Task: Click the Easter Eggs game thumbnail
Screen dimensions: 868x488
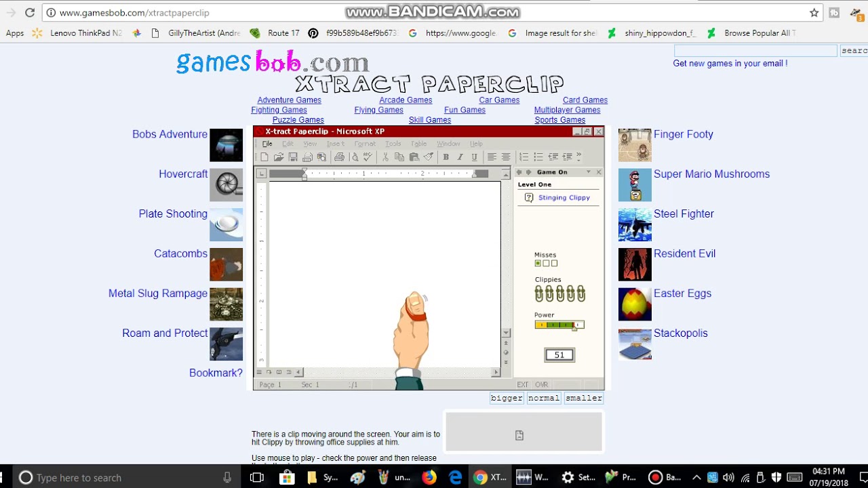Action: click(x=635, y=304)
